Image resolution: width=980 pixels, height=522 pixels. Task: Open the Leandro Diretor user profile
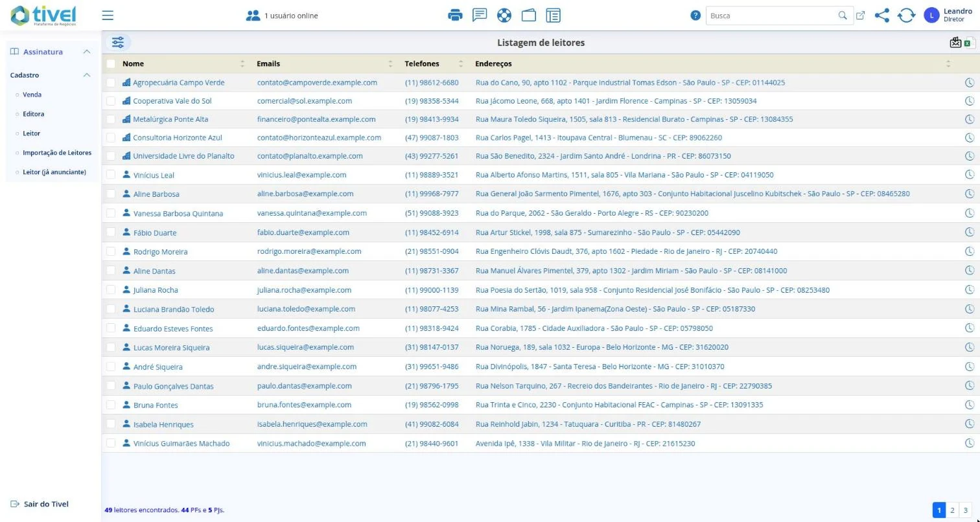(948, 16)
